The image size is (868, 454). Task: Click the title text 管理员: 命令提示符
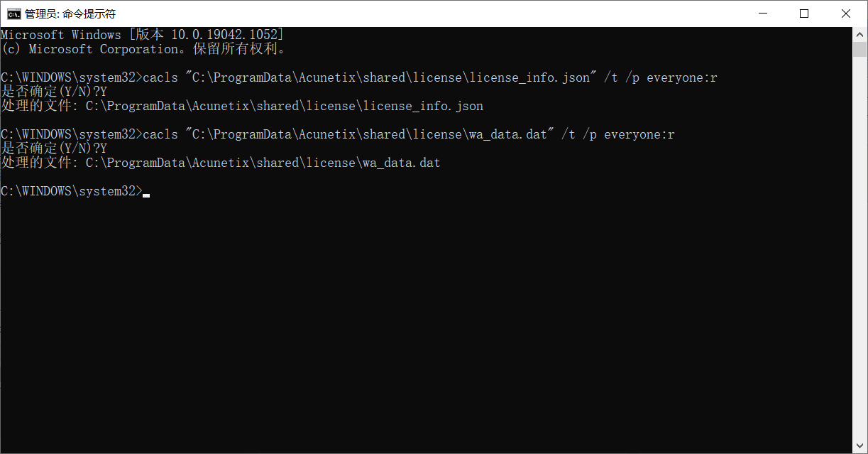(x=70, y=13)
